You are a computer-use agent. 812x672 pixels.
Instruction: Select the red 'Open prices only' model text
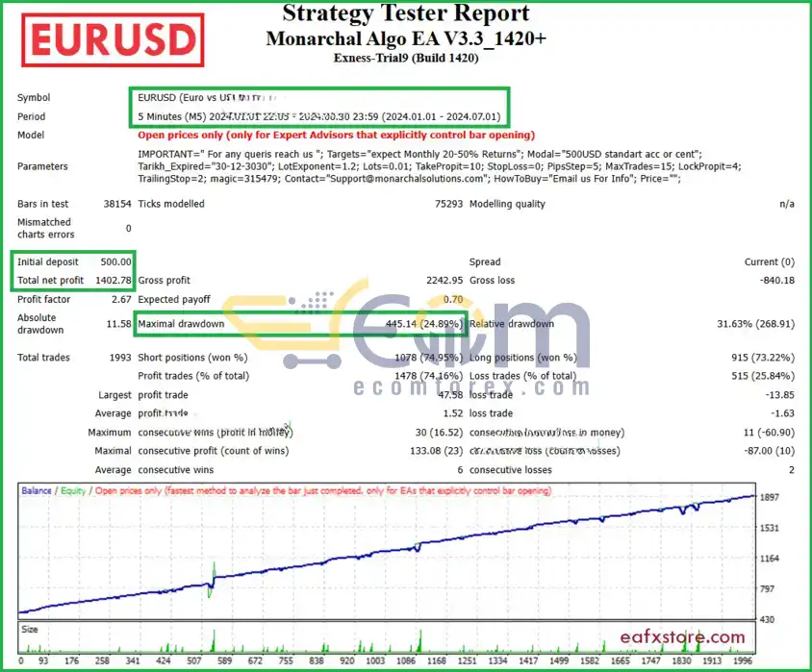click(336, 135)
